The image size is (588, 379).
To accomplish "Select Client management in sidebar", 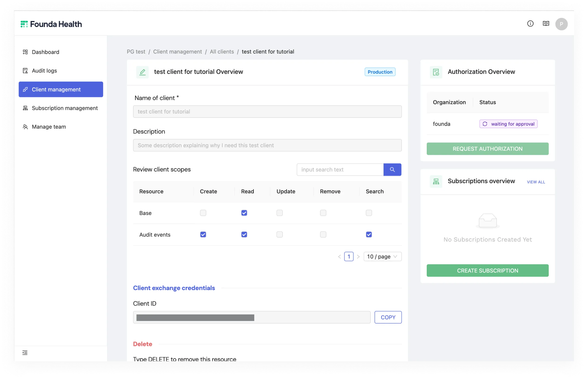I will coord(61,89).
